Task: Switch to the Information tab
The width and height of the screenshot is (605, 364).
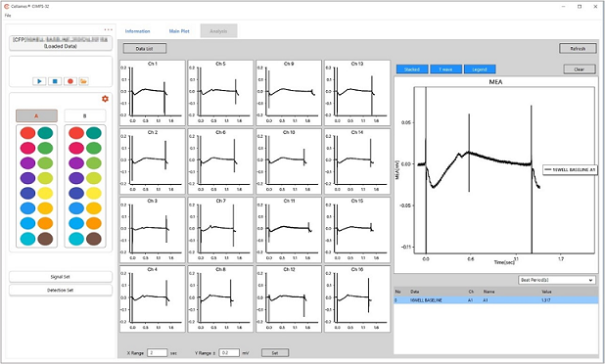Action: click(x=137, y=31)
